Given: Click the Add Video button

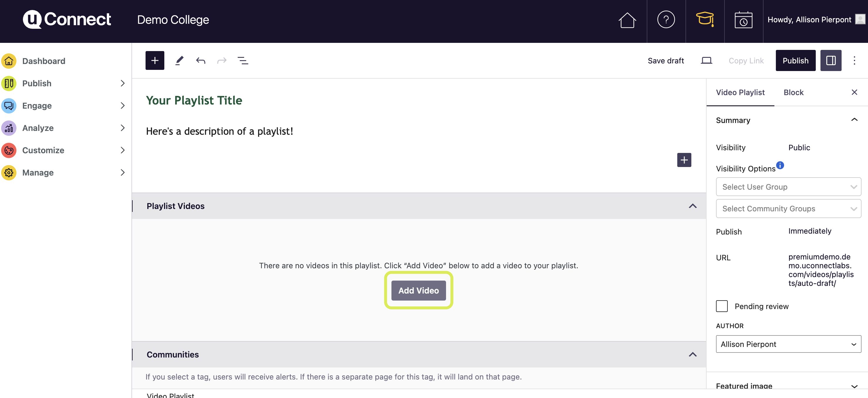Looking at the screenshot, I should [418, 291].
